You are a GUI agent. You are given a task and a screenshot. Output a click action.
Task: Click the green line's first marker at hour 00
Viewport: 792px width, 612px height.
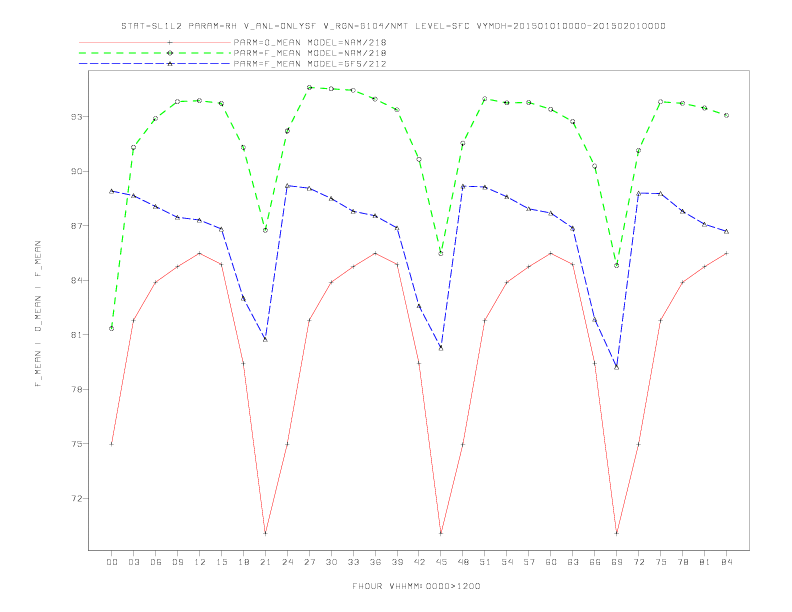(112, 328)
